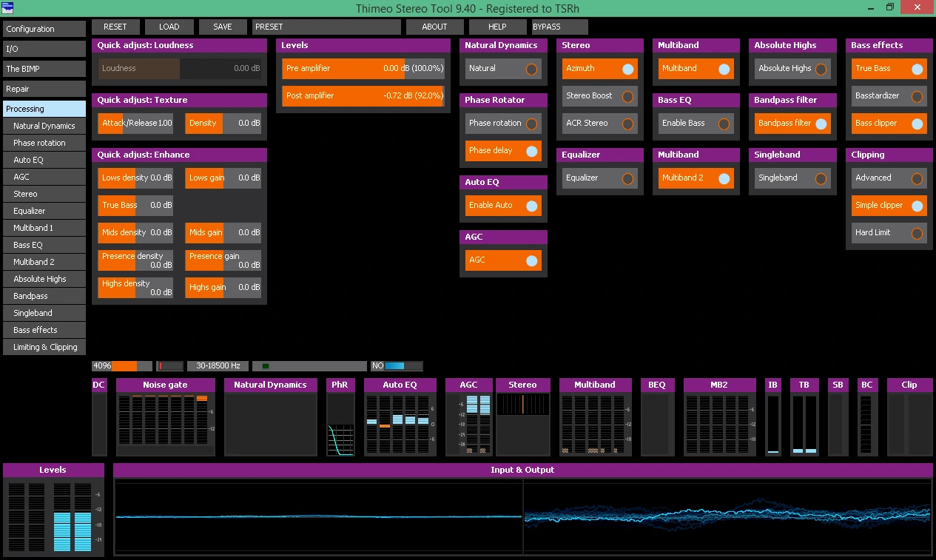
Task: Select the Processing section
Action: [44, 109]
